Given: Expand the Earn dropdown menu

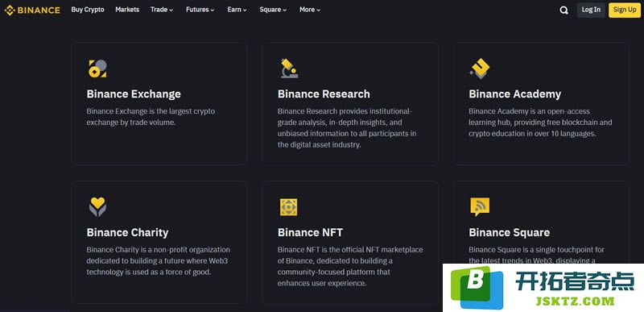Looking at the screenshot, I should click(237, 10).
